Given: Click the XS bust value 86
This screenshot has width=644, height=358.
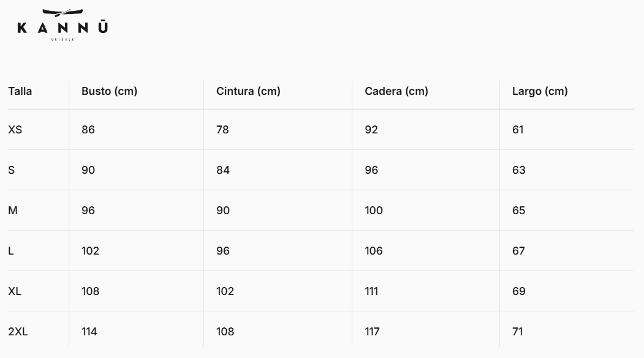Looking at the screenshot, I should (88, 130).
